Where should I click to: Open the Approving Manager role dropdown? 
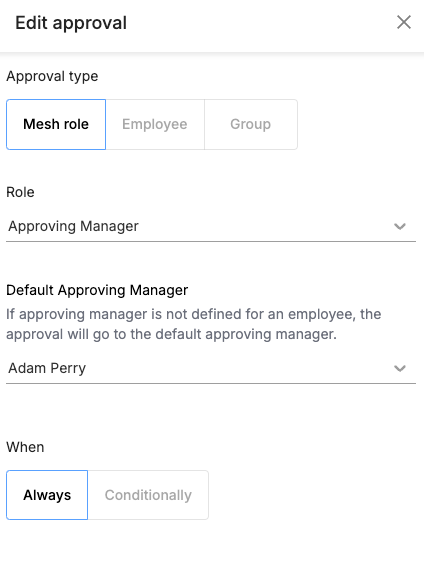pyautogui.click(x=211, y=226)
